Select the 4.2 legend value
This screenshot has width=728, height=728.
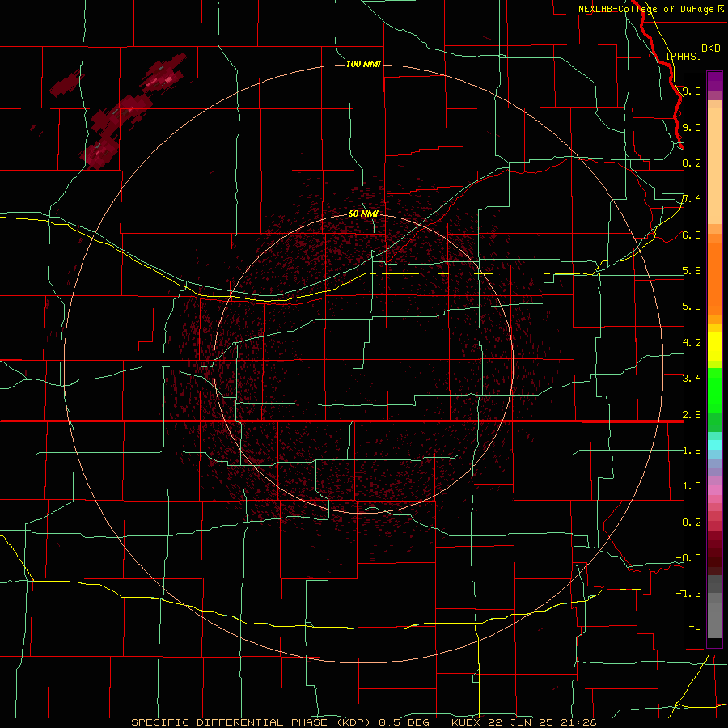coord(692,343)
